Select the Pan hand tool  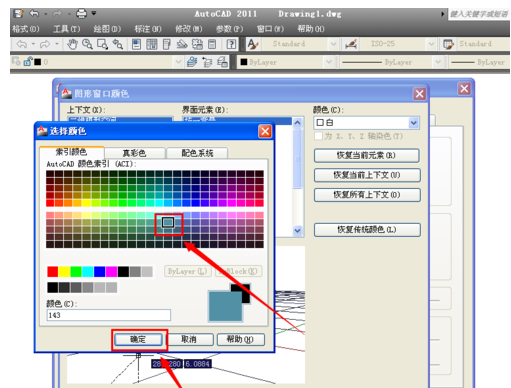pyautogui.click(x=72, y=44)
